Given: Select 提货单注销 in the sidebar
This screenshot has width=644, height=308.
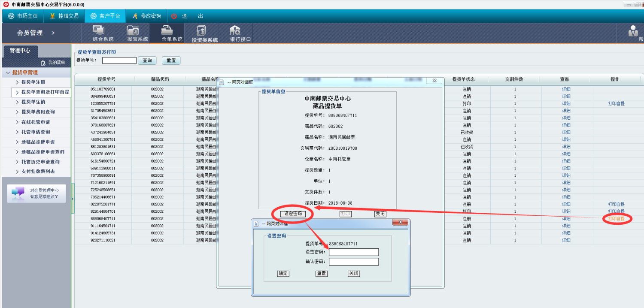Looking at the screenshot, I should point(33,102).
